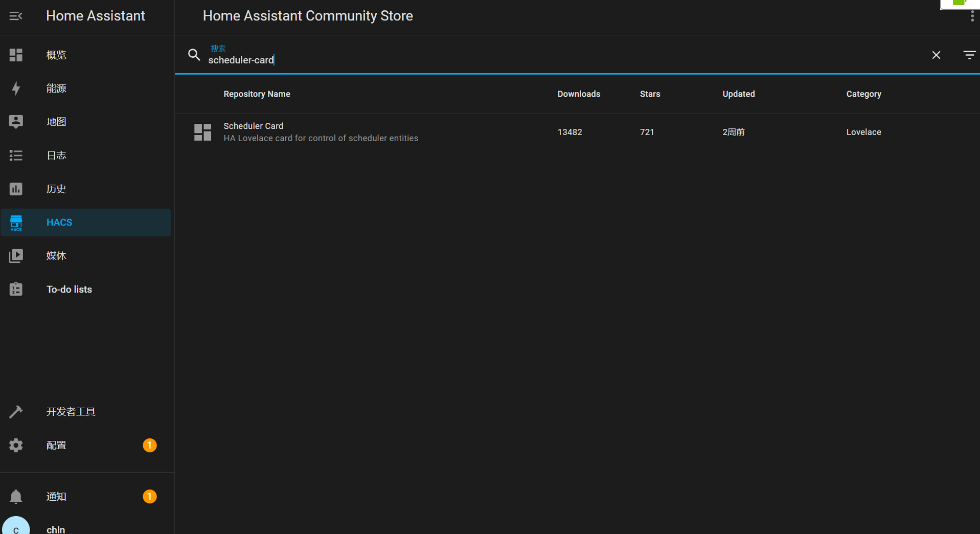This screenshot has height=534, width=980.
Task: Click the 721 stars value
Action: pyautogui.click(x=647, y=132)
